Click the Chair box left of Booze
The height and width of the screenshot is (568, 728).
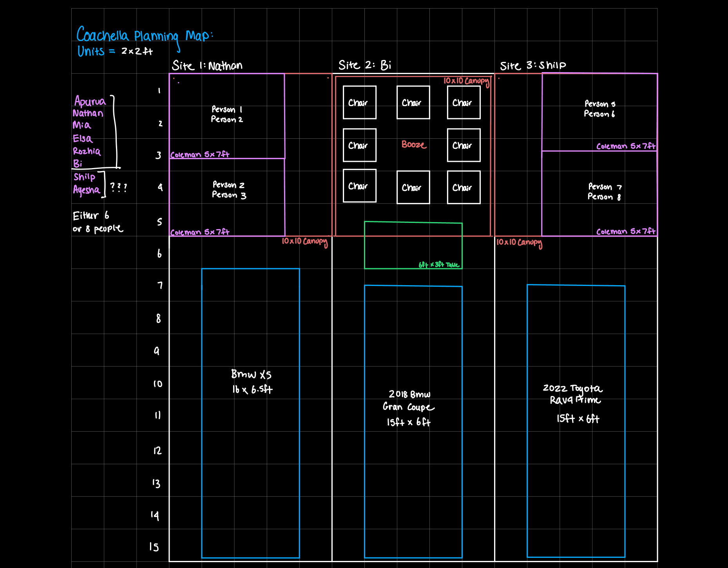coord(360,145)
